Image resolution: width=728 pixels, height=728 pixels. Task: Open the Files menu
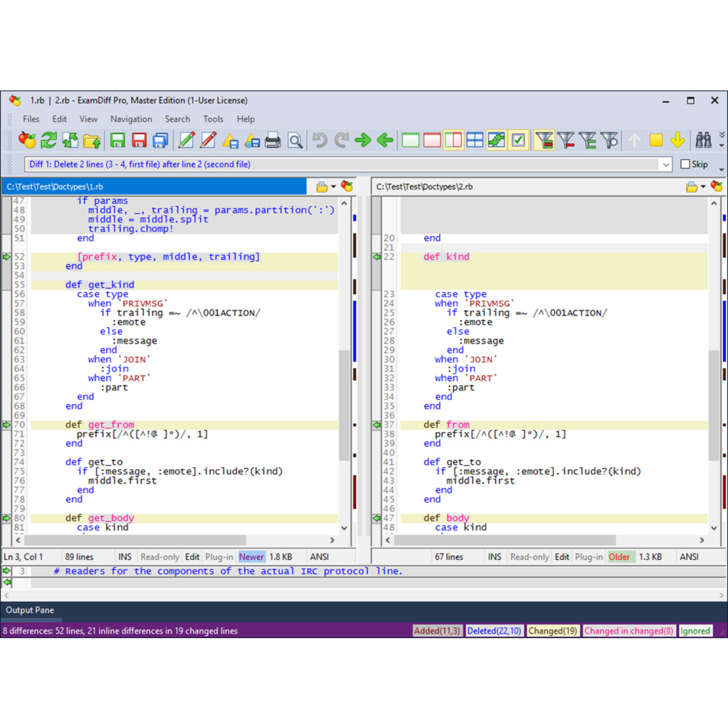click(31, 119)
